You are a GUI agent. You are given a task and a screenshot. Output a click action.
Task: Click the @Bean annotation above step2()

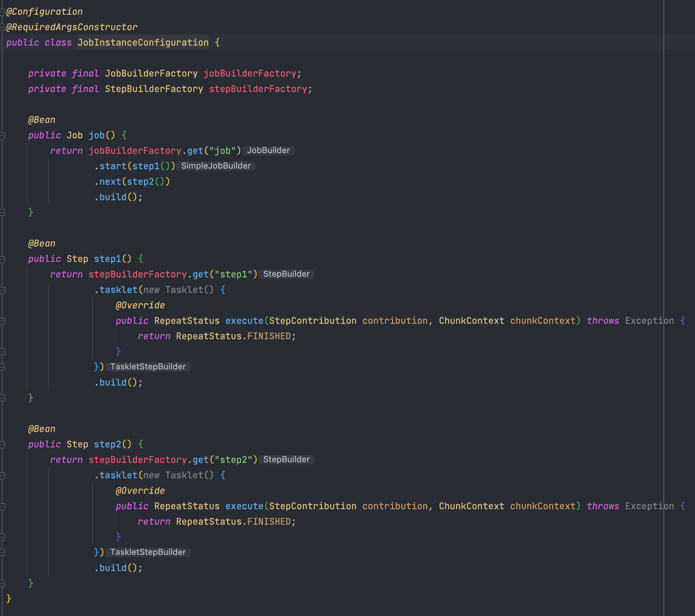pyautogui.click(x=42, y=429)
